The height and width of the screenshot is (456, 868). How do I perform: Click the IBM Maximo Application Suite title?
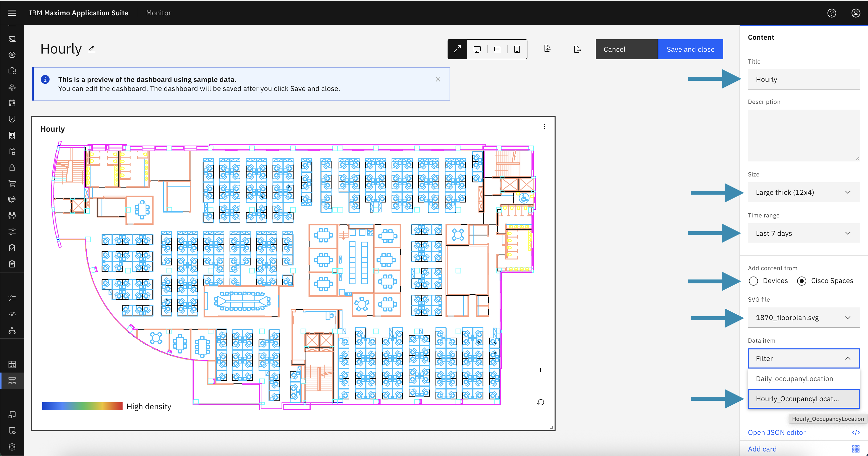tap(79, 13)
